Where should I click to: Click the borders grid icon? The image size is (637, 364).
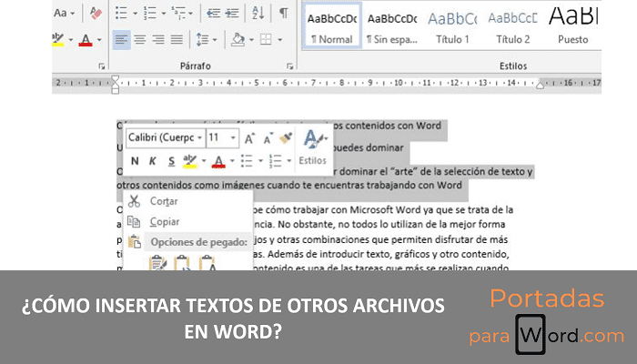click(266, 40)
